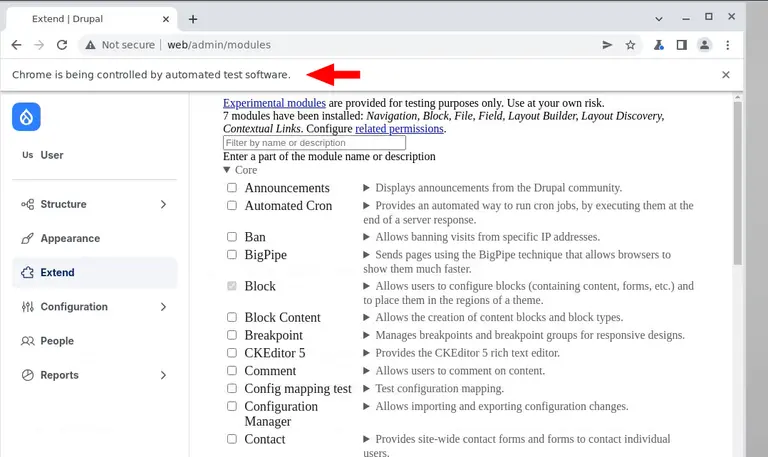
Task: Click the Drupal logo home icon
Action: 26,117
